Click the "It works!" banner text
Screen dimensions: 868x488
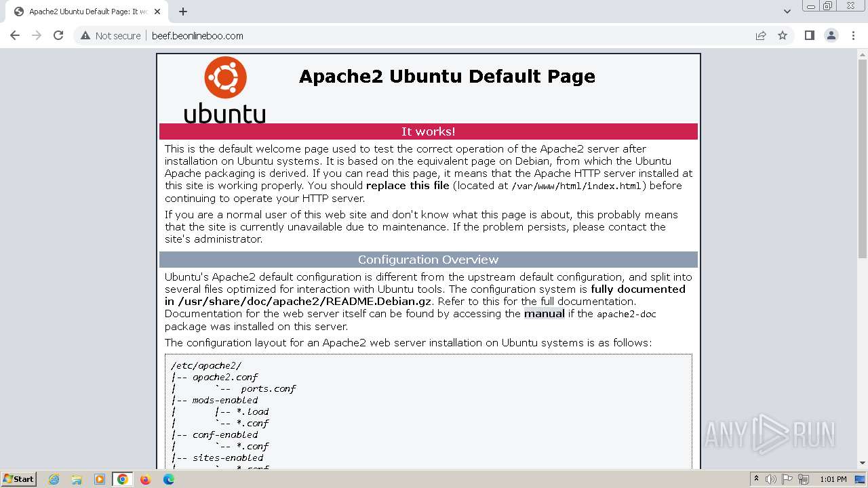point(429,131)
